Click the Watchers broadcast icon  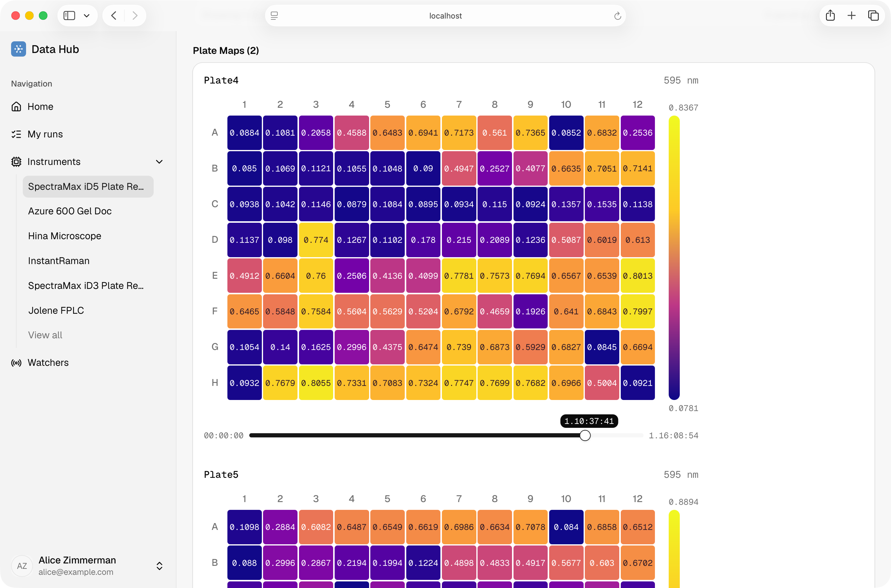pyautogui.click(x=16, y=363)
